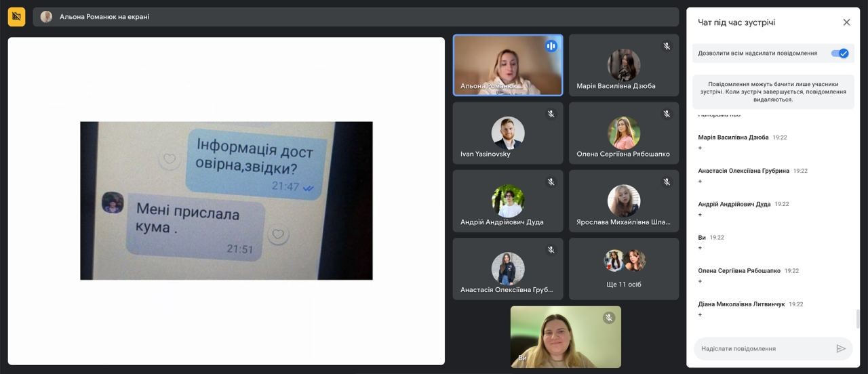Click the shared screen chat image
868x374 pixels.
click(226, 201)
